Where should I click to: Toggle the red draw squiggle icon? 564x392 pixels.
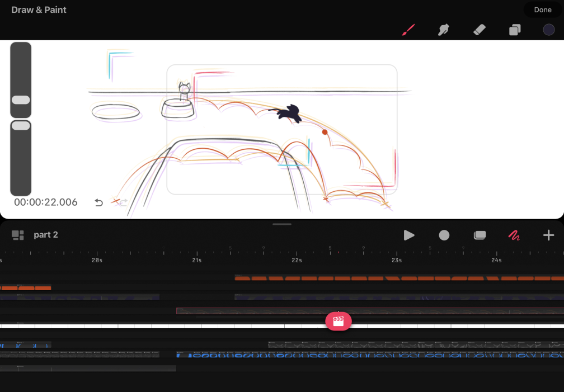point(514,235)
